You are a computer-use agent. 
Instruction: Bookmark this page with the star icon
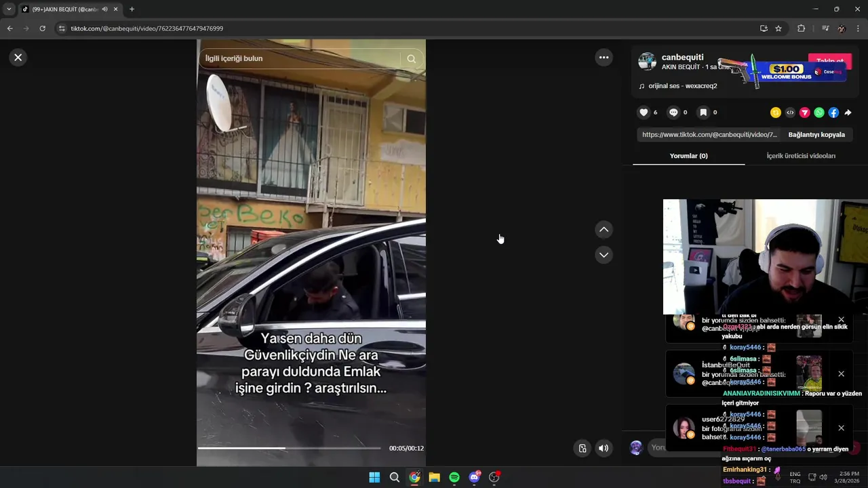pos(778,28)
